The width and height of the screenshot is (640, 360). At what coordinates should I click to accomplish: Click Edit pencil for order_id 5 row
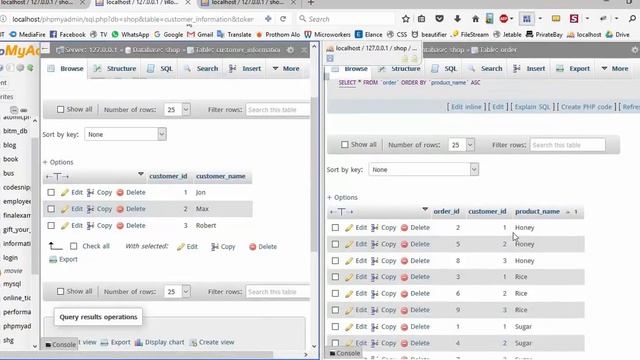pyautogui.click(x=349, y=244)
